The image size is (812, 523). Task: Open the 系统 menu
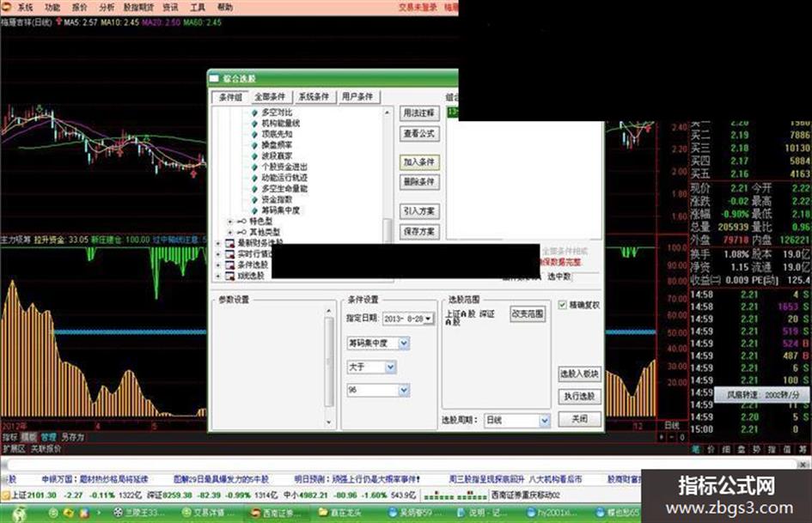pyautogui.click(x=26, y=7)
